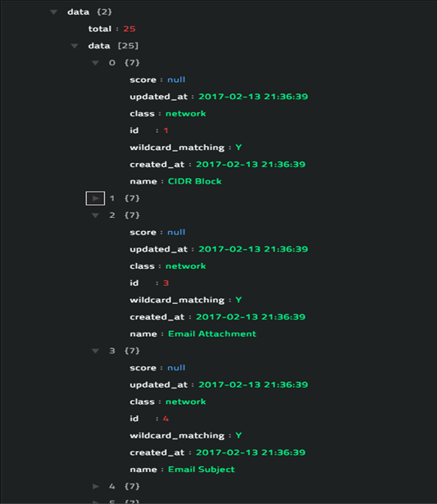Click wildcard_matching value Y in item 2
Viewport: 437px width, 504px height.
[239, 300]
